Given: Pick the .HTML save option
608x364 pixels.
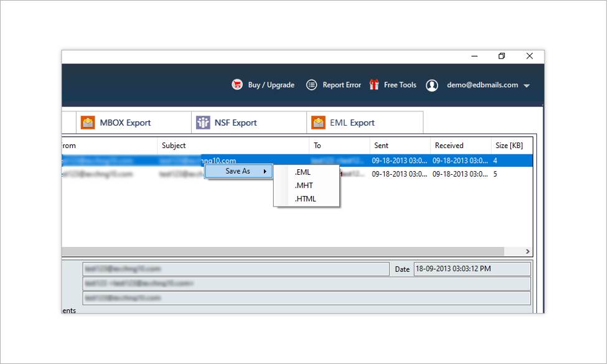Looking at the screenshot, I should coord(306,199).
